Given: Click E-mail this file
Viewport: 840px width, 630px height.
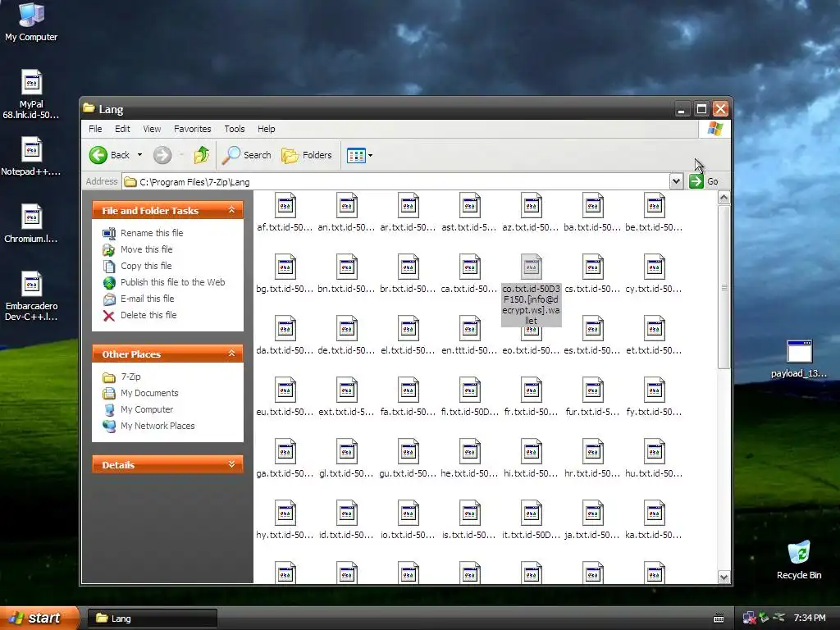Looking at the screenshot, I should (x=148, y=299).
